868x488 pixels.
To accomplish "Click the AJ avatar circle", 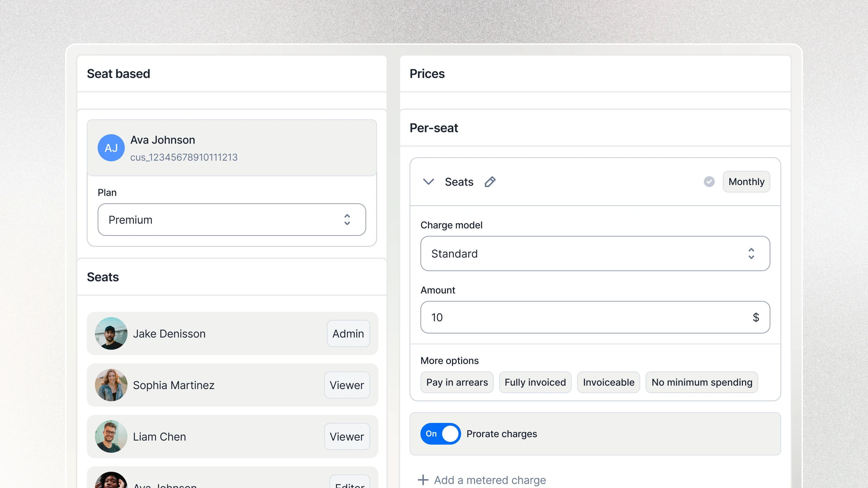I will [111, 148].
